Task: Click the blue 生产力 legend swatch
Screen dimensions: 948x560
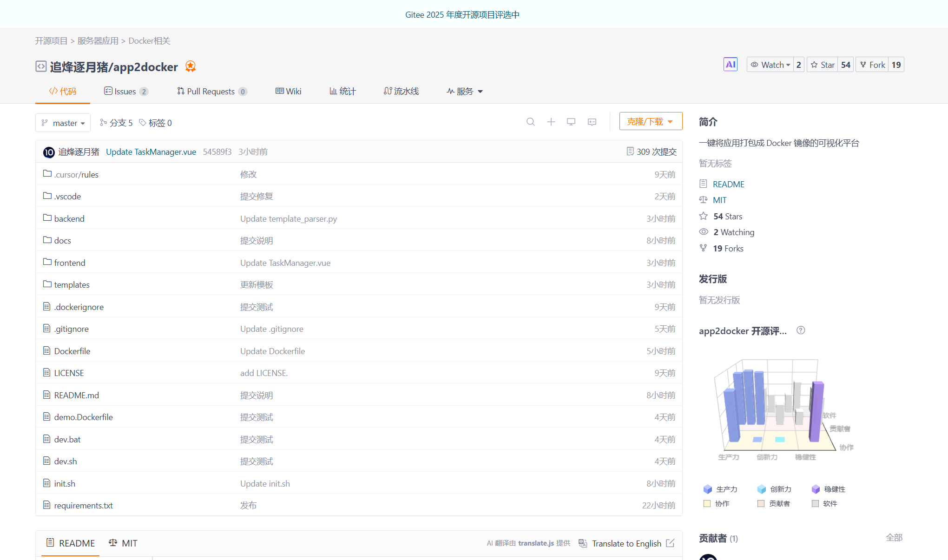Action: point(707,489)
